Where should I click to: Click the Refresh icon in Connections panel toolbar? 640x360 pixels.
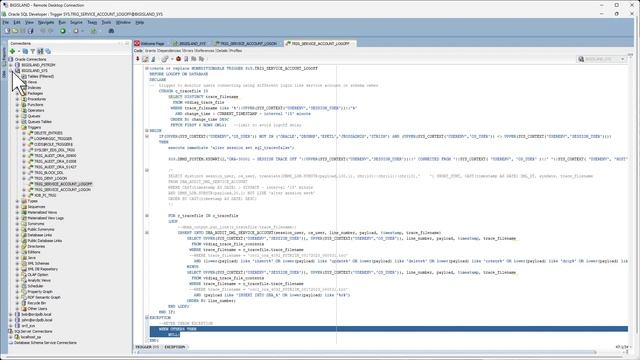coord(25,51)
